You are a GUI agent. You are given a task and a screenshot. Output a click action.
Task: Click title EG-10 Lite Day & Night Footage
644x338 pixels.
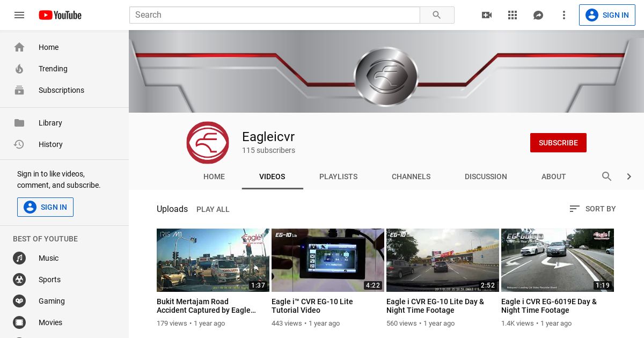coord(435,306)
